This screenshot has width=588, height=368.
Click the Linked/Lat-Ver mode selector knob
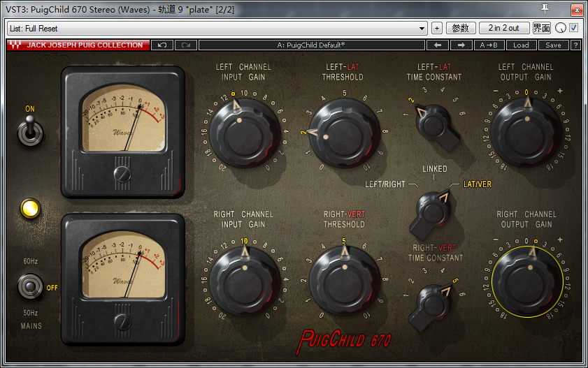coord(431,214)
